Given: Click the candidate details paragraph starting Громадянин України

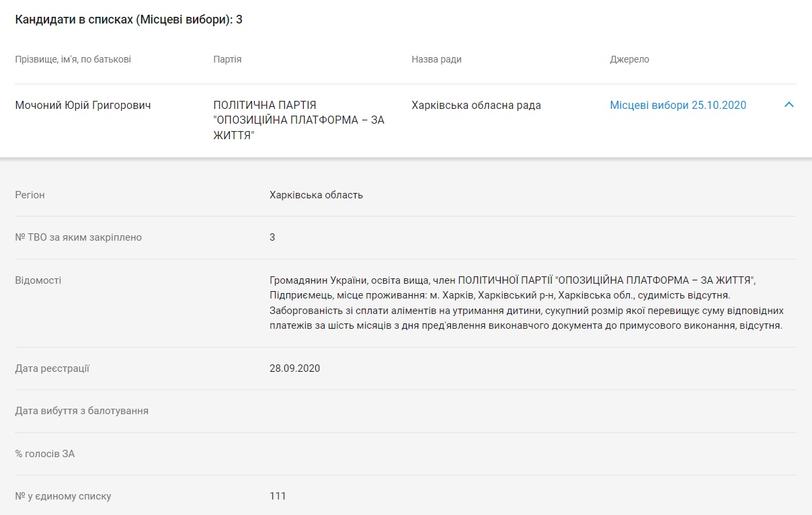Looking at the screenshot, I should pos(526,303).
